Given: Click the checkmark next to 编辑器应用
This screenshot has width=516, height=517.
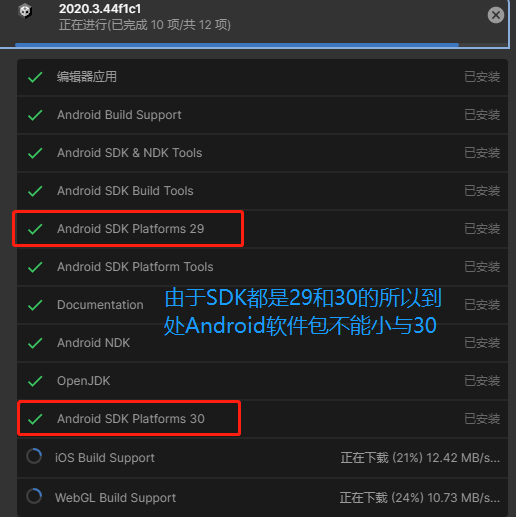Looking at the screenshot, I should click(35, 77).
